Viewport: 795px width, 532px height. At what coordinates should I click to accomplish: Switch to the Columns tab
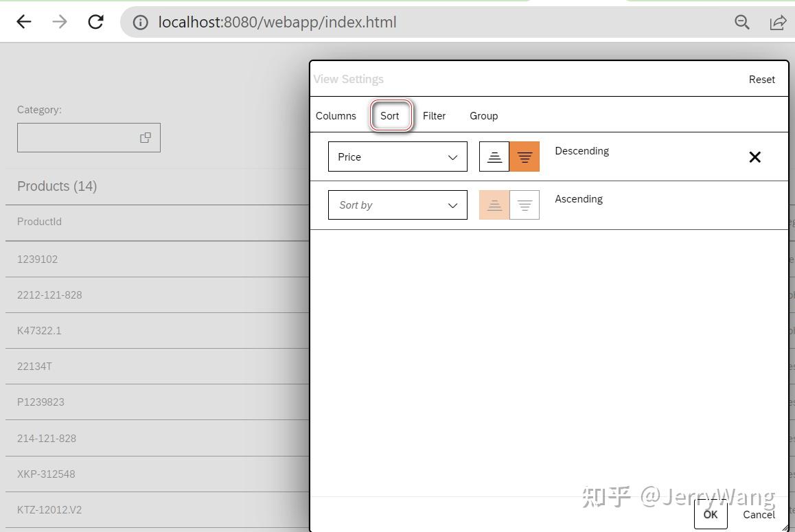click(x=336, y=115)
